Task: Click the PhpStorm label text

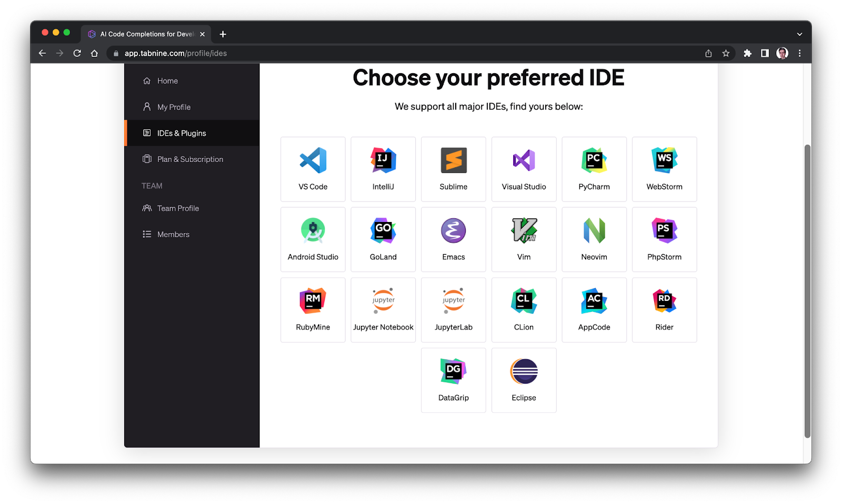Action: click(x=665, y=257)
